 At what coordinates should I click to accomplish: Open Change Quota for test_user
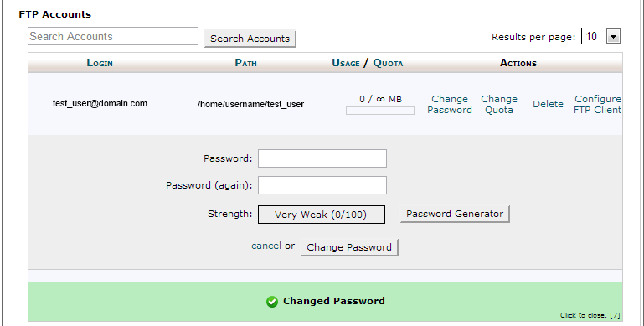pyautogui.click(x=499, y=105)
